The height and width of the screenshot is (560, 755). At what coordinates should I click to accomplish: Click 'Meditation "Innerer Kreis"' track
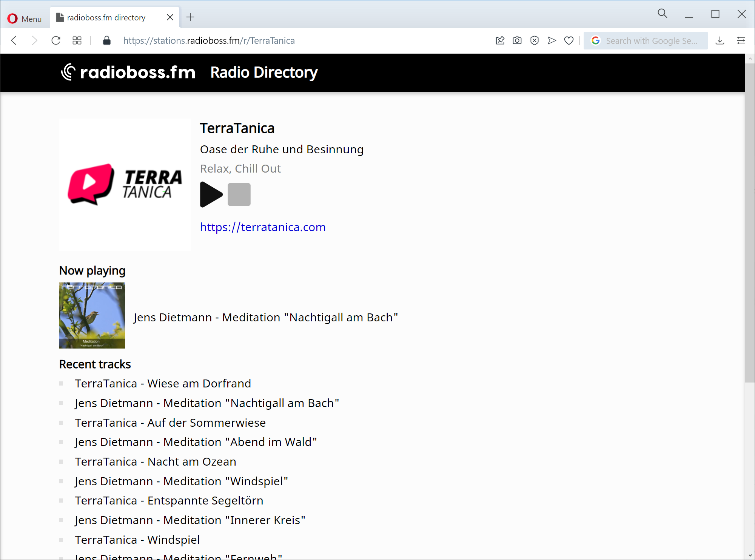pos(190,520)
